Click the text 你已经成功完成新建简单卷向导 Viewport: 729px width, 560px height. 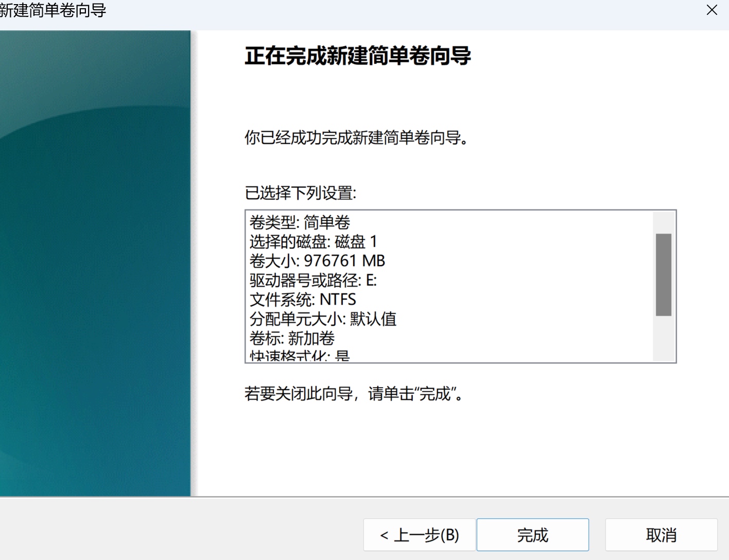(357, 137)
